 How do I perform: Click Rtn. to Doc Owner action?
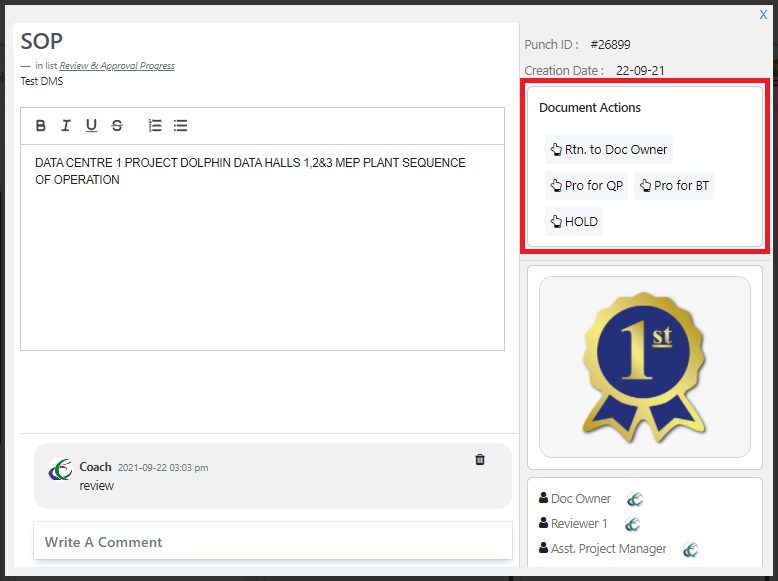tap(609, 149)
